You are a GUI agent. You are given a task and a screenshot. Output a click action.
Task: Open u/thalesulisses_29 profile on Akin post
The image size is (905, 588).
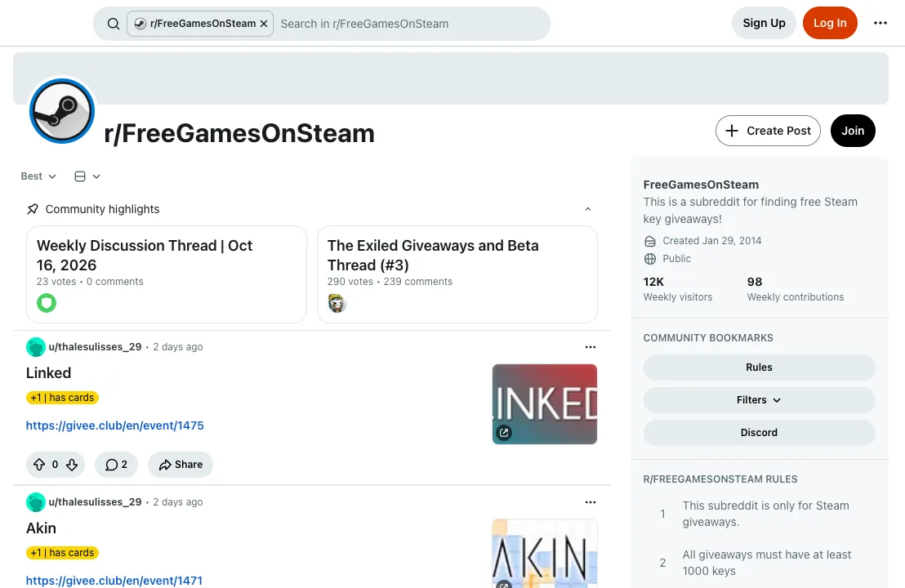pos(96,502)
